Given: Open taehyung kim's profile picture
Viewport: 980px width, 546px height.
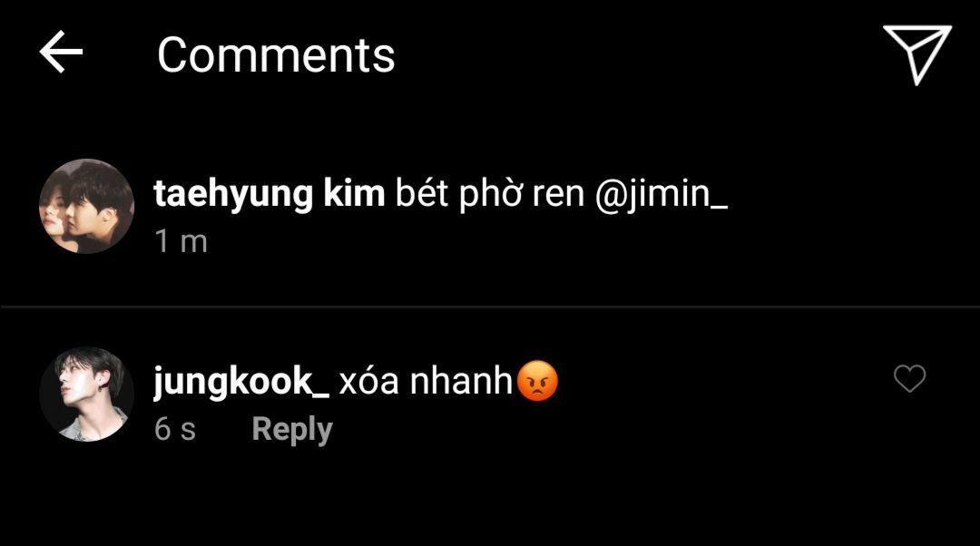Looking at the screenshot, I should tap(86, 206).
